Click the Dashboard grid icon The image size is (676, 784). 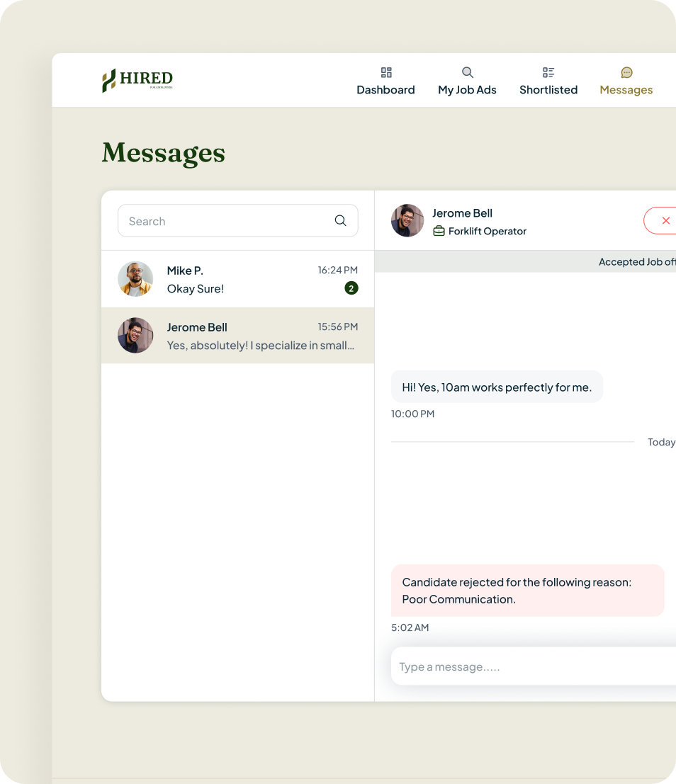pyautogui.click(x=385, y=72)
